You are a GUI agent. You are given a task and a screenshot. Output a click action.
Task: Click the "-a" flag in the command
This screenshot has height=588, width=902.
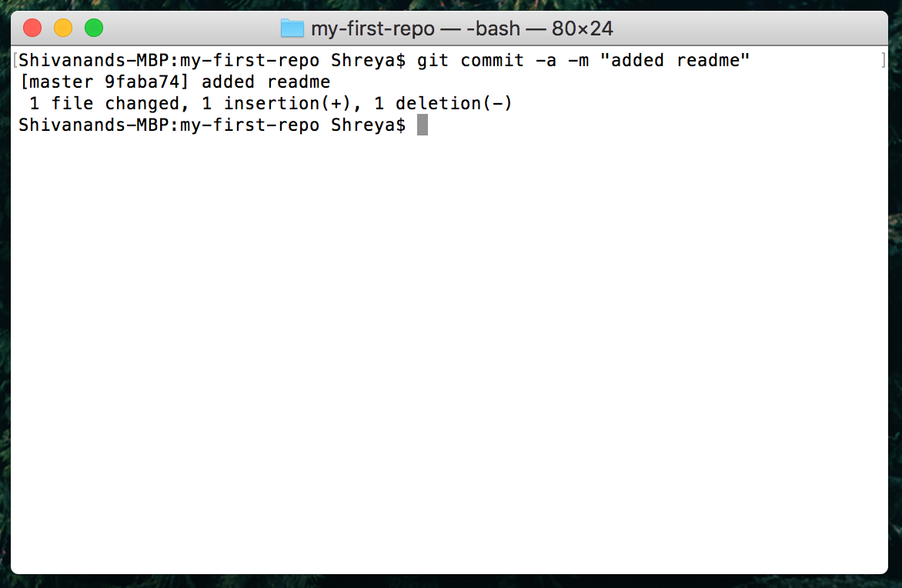[x=546, y=60]
